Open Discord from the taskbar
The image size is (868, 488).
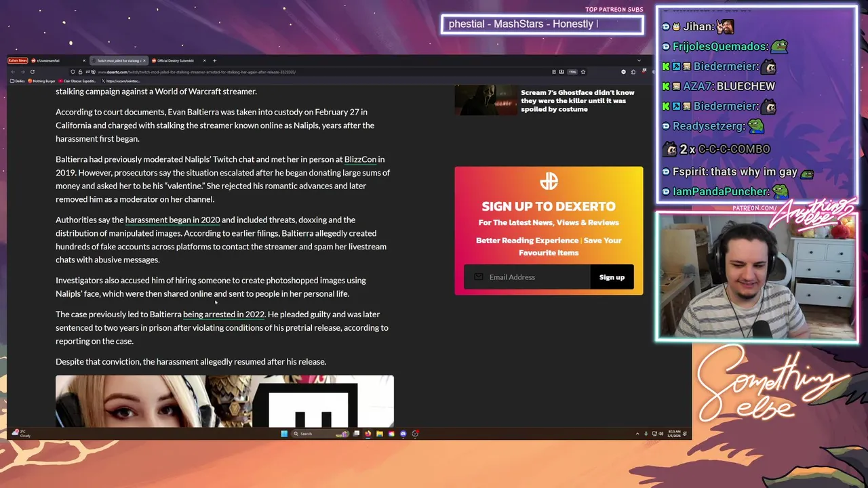(x=403, y=434)
